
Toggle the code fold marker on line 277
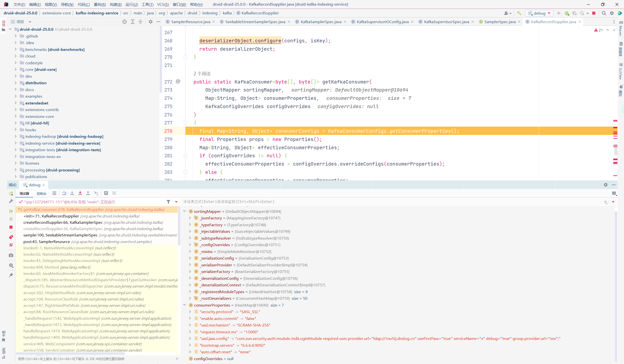click(x=185, y=123)
